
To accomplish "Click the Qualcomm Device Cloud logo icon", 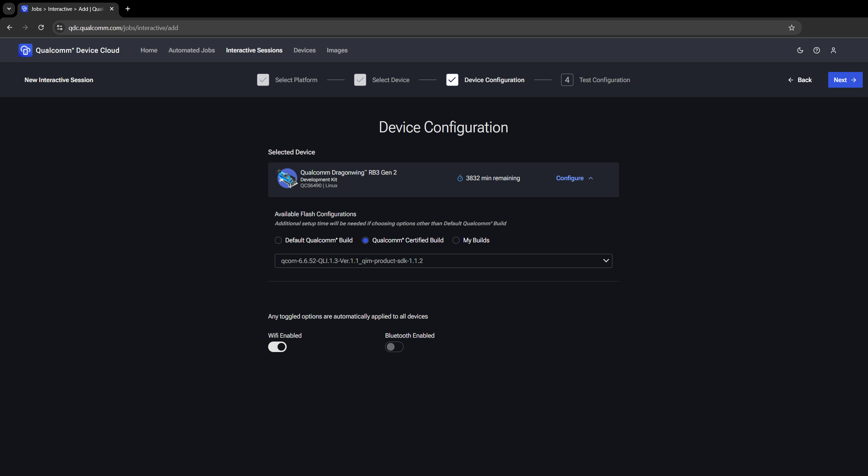I will [x=25, y=50].
